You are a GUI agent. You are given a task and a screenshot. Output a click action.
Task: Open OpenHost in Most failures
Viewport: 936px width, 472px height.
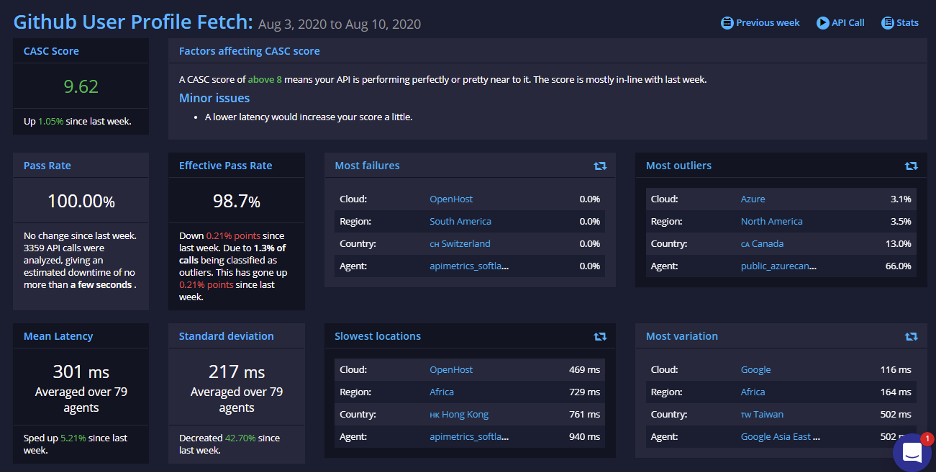click(451, 199)
